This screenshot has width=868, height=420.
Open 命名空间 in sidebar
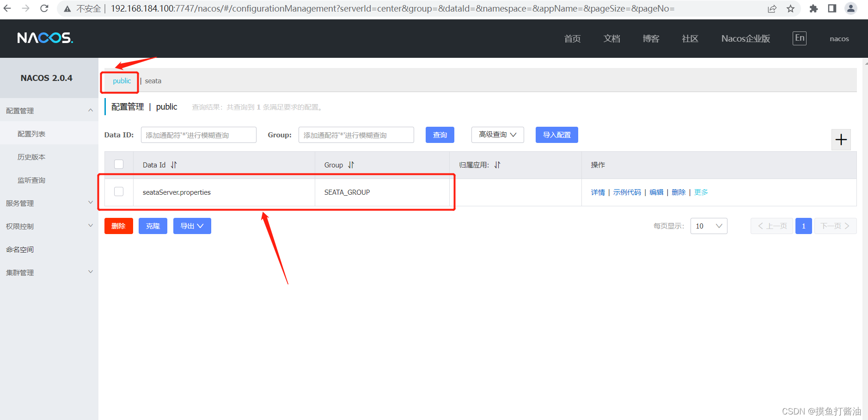pyautogui.click(x=20, y=249)
